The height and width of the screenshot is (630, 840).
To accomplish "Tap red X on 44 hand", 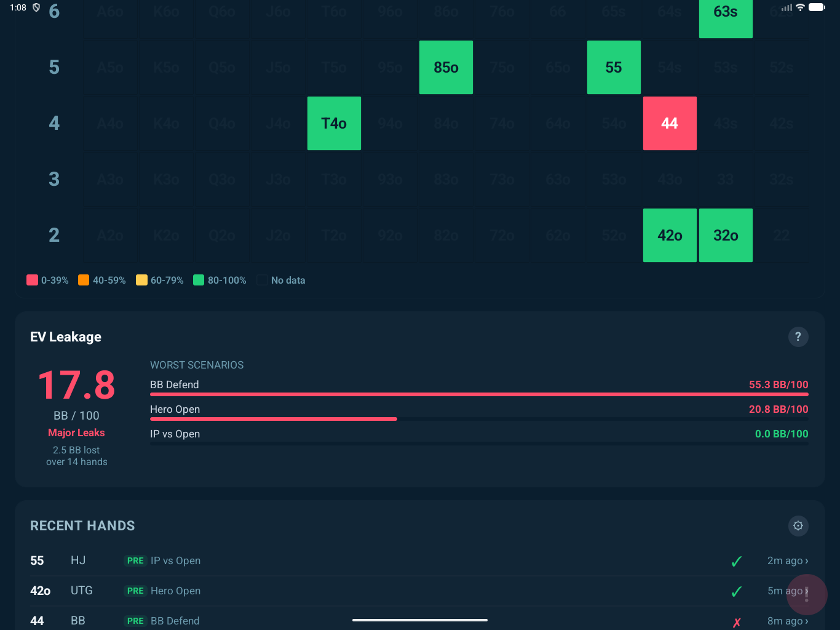I will 736,622.
